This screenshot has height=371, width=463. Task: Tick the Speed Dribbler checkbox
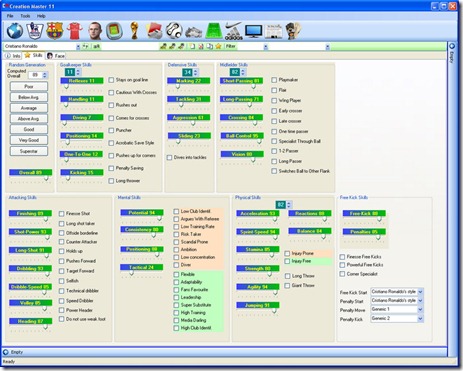point(62,301)
